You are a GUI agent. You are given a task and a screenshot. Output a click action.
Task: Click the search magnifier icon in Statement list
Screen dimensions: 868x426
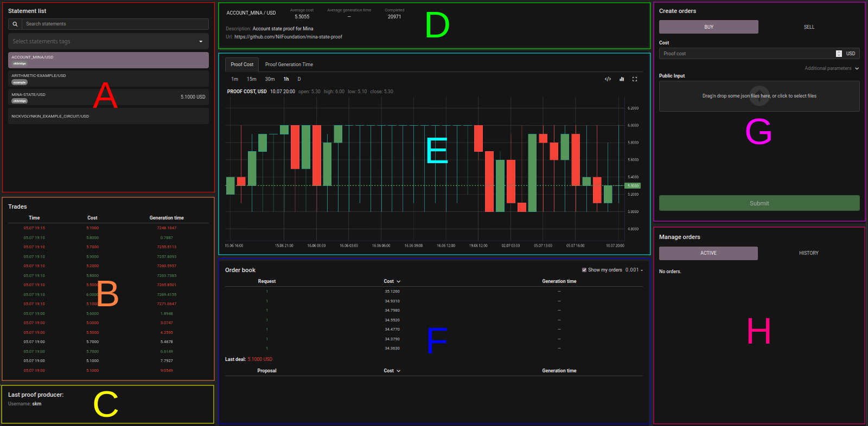(x=15, y=24)
